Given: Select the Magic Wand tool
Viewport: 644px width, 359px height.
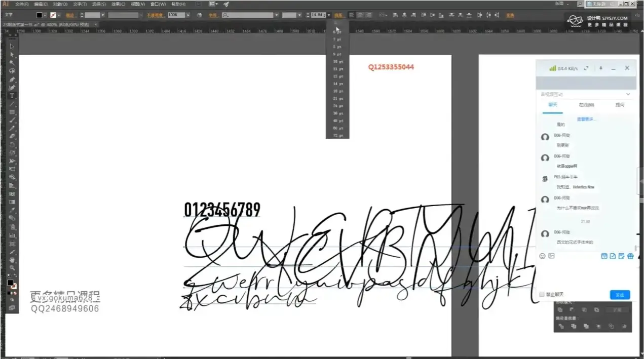Looking at the screenshot, I should point(12,63).
